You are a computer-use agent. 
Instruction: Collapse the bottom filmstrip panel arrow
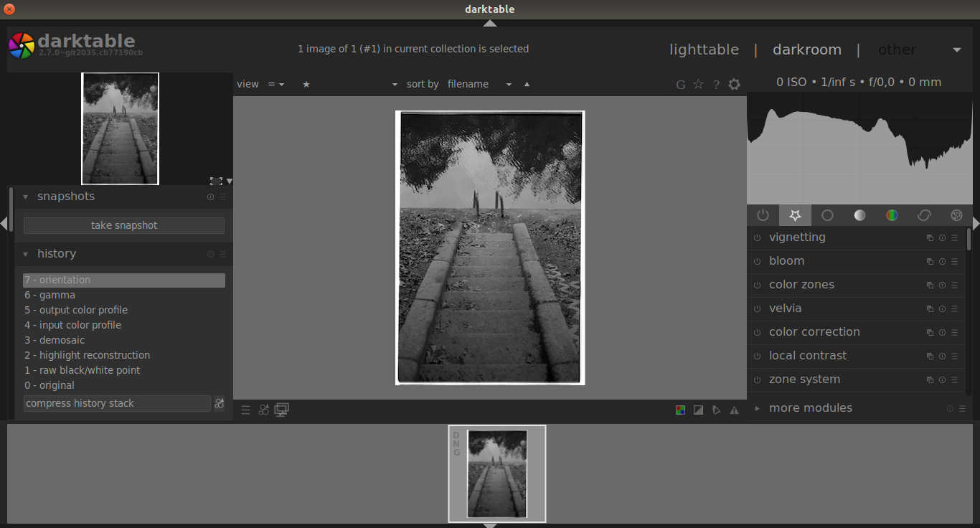(x=490, y=525)
